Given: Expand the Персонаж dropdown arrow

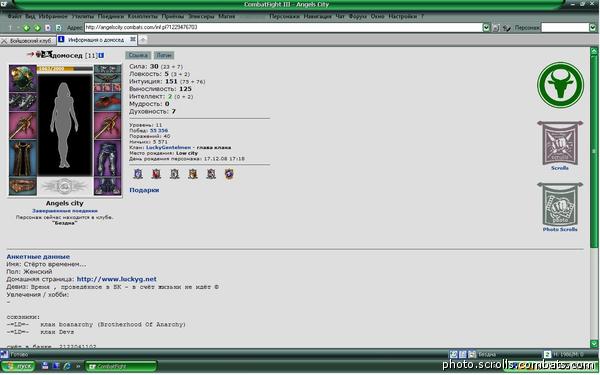Looking at the screenshot, I should [592, 28].
